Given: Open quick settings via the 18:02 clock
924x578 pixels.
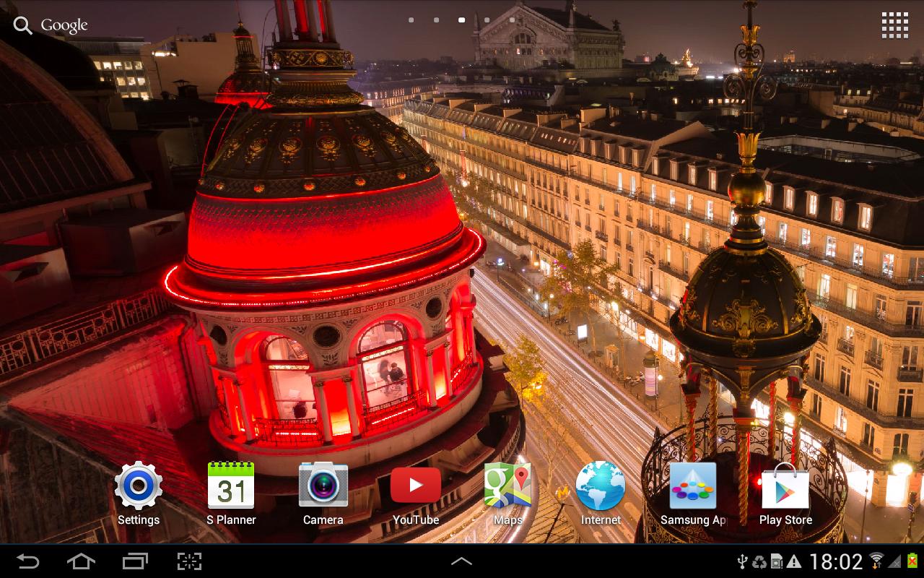Looking at the screenshot, I should (836, 561).
